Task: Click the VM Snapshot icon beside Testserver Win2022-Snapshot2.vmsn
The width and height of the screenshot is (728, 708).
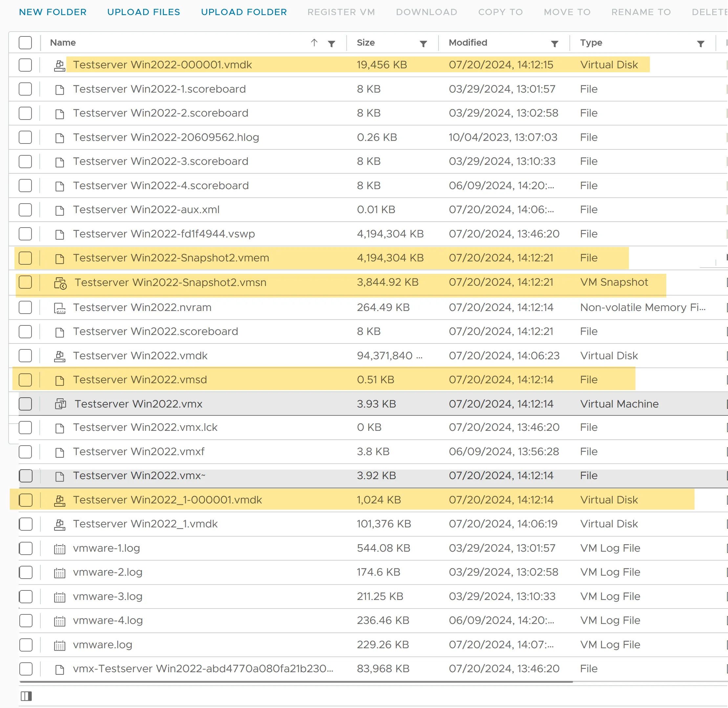Action: [61, 283]
